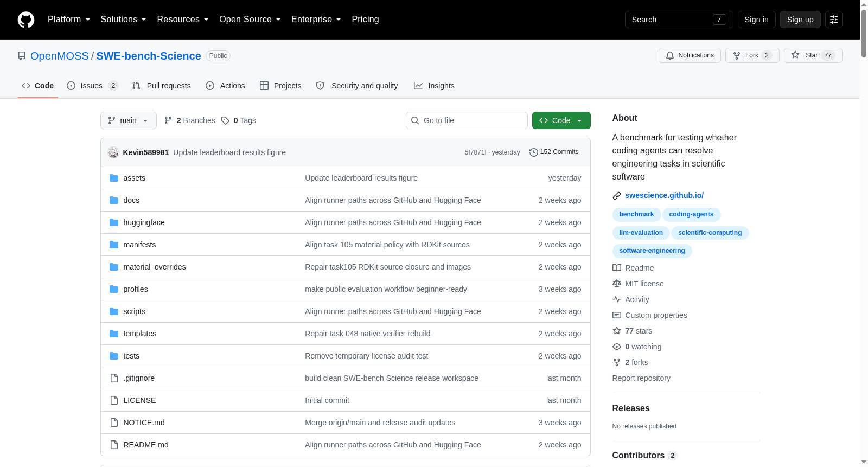Expand the Platform menu
This screenshot has width=868, height=467.
[69, 20]
